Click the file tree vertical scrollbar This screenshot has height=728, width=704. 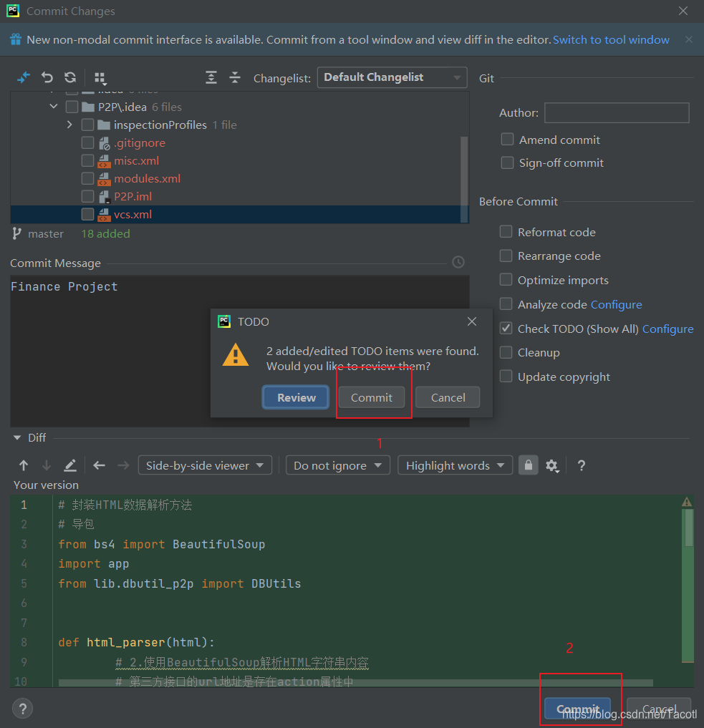coord(464,179)
